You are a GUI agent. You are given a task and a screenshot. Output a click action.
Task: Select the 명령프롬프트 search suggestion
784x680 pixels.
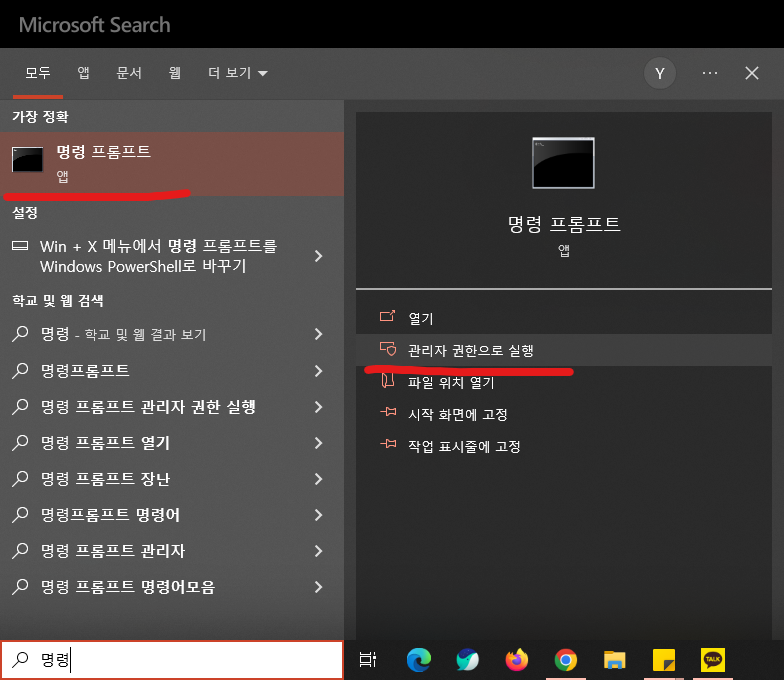[172, 370]
